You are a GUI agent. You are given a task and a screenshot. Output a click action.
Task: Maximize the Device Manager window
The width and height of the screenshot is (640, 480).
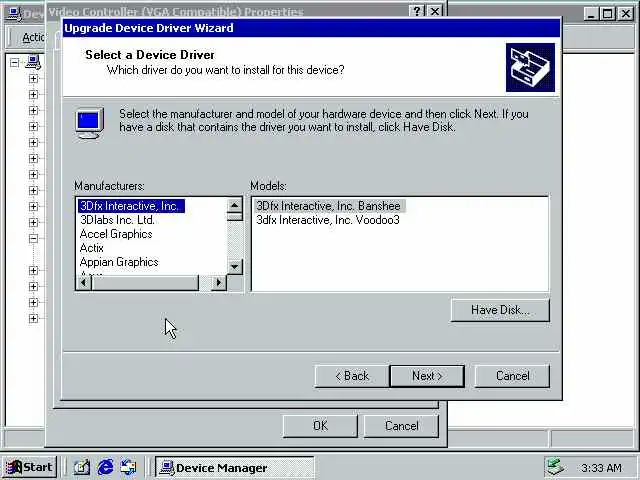point(607,14)
